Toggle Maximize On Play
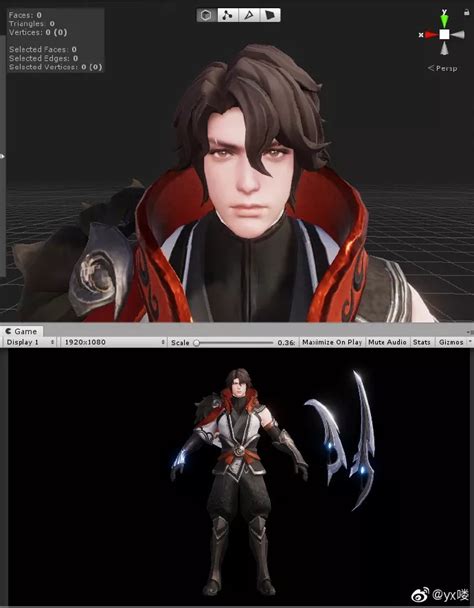 332,342
